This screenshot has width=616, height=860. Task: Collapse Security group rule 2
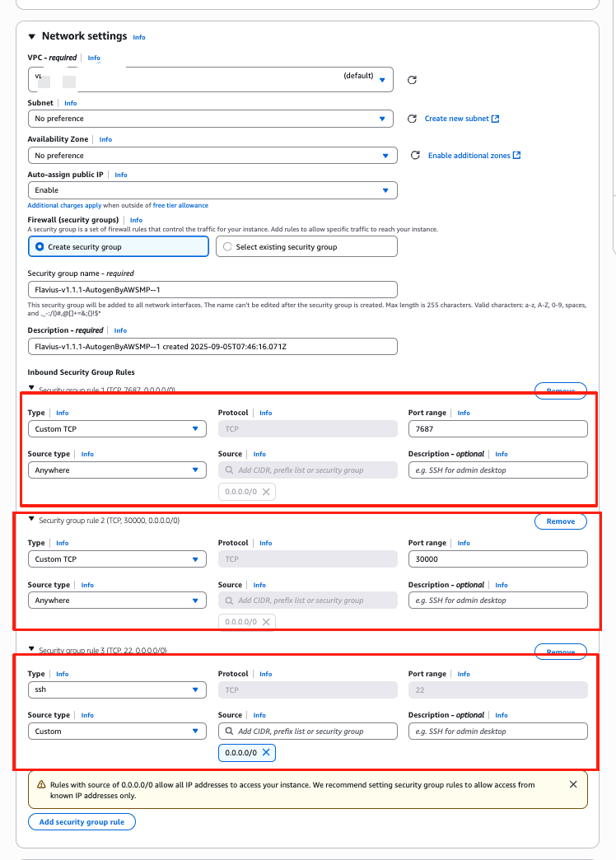tap(32, 519)
